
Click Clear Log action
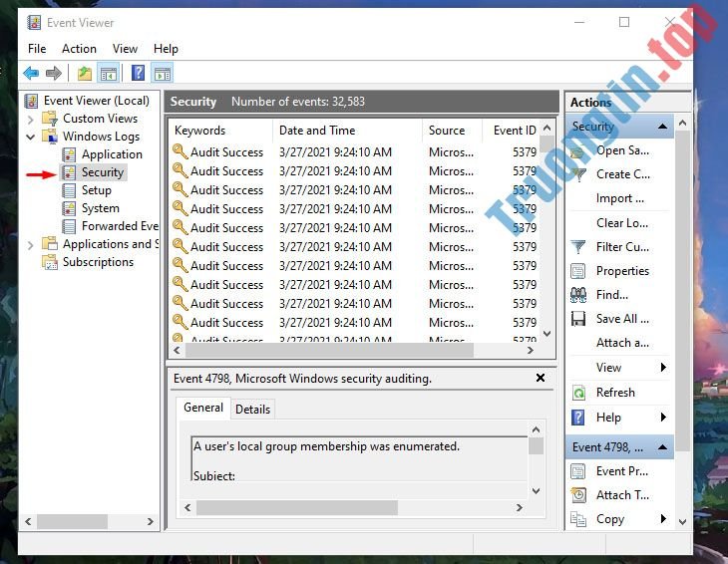point(622,223)
